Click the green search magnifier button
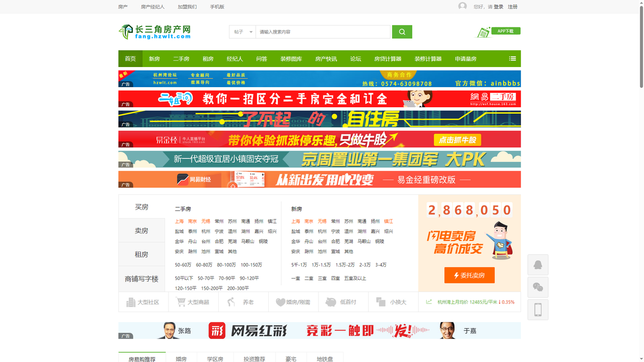Viewport: 644px width, 362px height. click(402, 32)
